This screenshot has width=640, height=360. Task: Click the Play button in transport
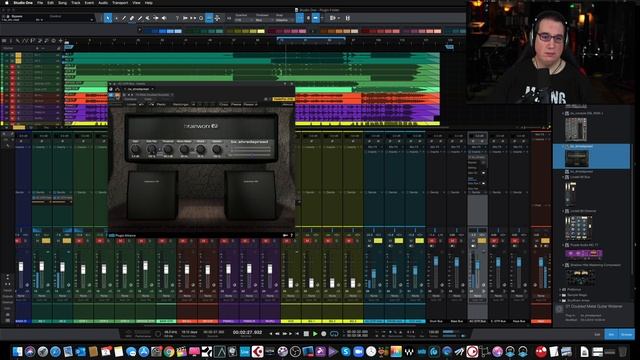tap(315, 334)
